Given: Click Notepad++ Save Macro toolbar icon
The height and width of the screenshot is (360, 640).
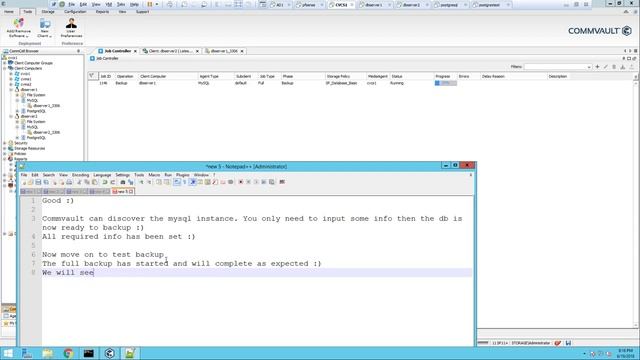Looking at the screenshot, I should (x=271, y=182).
